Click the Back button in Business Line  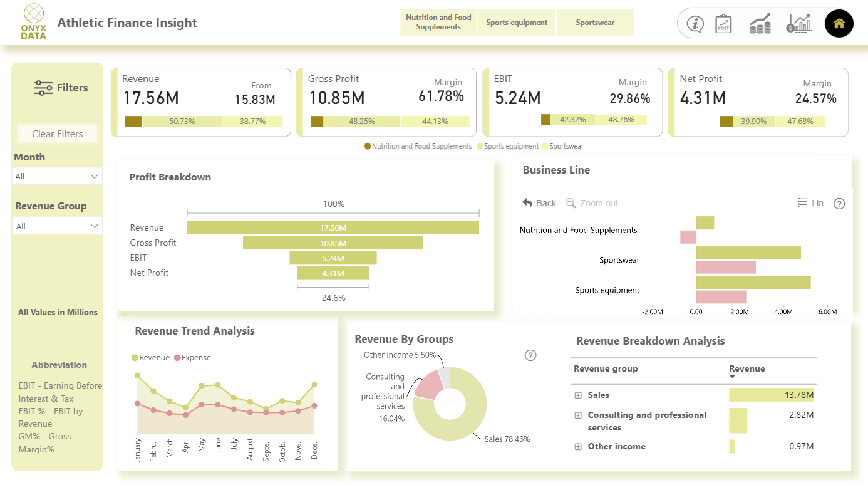[539, 203]
